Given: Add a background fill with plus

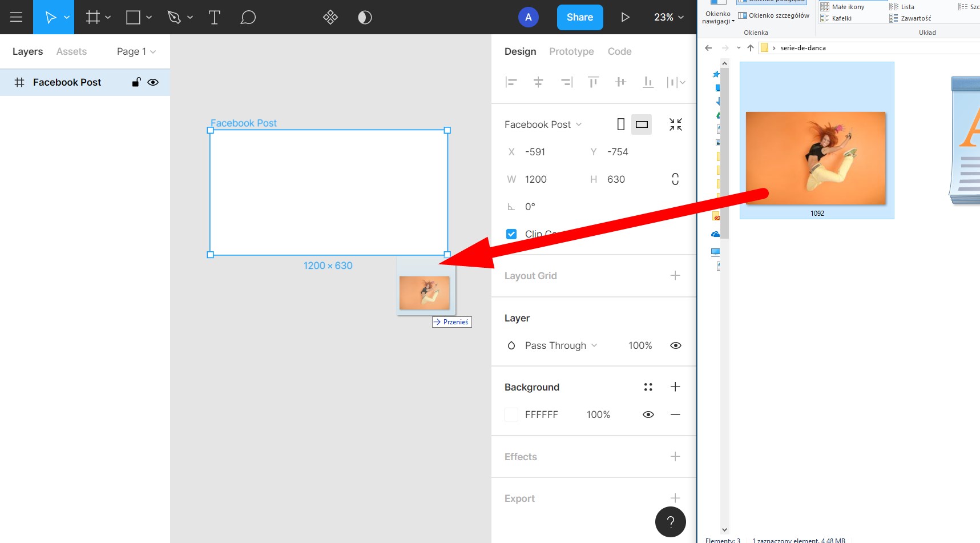Looking at the screenshot, I should (x=675, y=387).
